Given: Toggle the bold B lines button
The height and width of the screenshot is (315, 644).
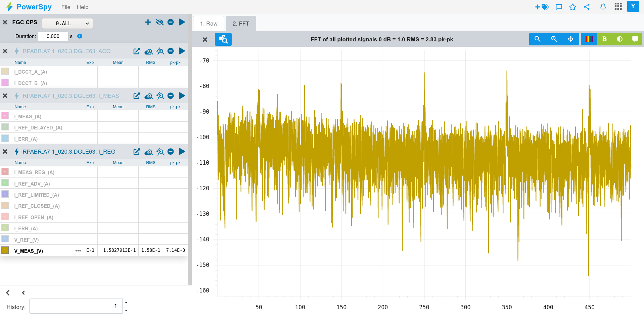Looking at the screenshot, I should click(x=604, y=39).
